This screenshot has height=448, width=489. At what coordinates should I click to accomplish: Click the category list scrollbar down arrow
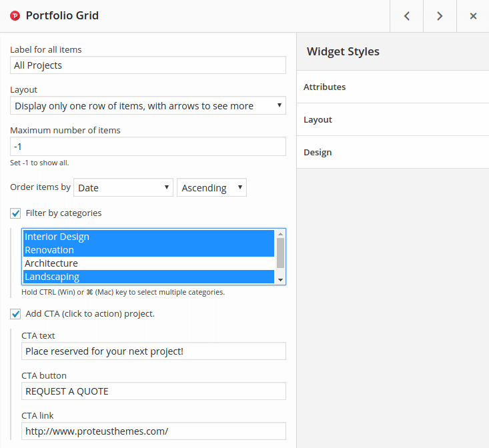(280, 279)
